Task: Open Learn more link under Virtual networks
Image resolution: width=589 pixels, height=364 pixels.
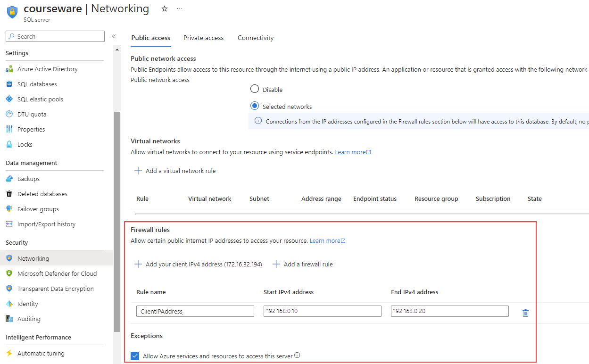Action: (353, 152)
